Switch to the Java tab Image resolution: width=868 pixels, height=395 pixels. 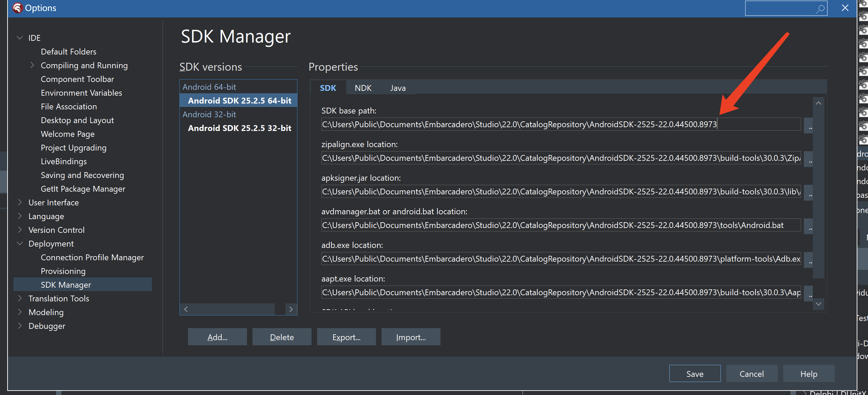(398, 88)
